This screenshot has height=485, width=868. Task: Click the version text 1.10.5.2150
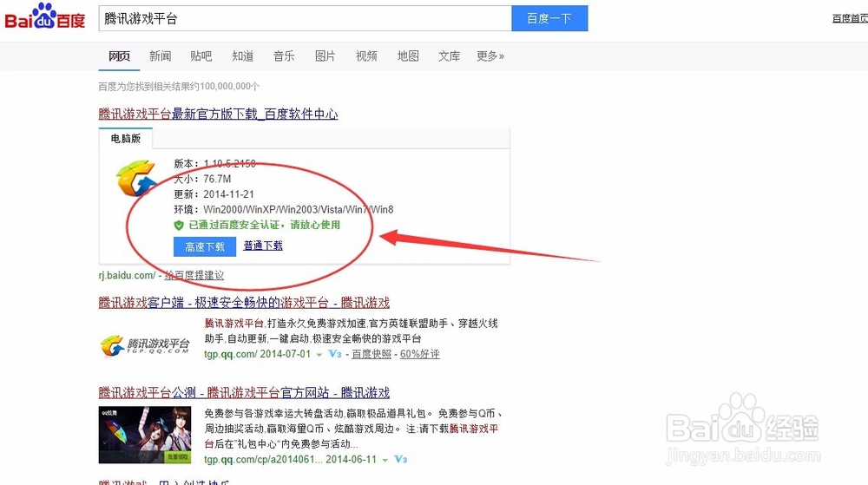[229, 164]
